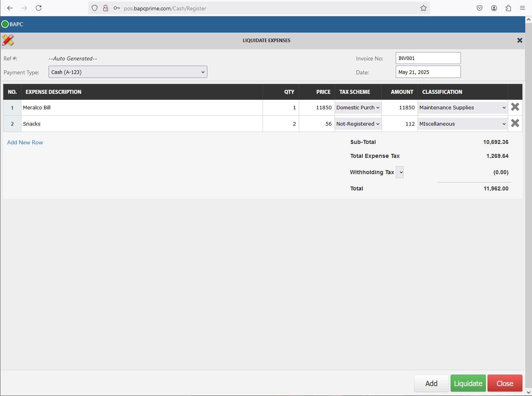Screen dimensions: 532x396
Task: Delete the Meralco Bill expense row
Action: [x=515, y=107]
